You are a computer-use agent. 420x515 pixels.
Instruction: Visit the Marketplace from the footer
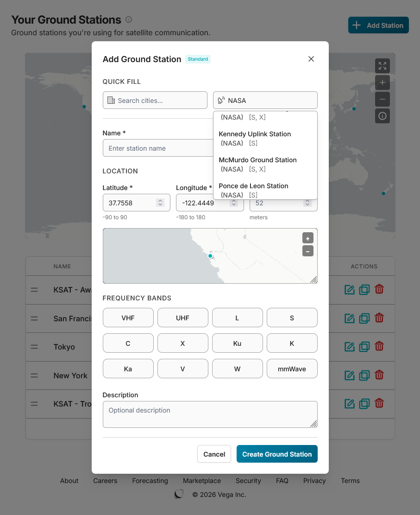coord(201,481)
